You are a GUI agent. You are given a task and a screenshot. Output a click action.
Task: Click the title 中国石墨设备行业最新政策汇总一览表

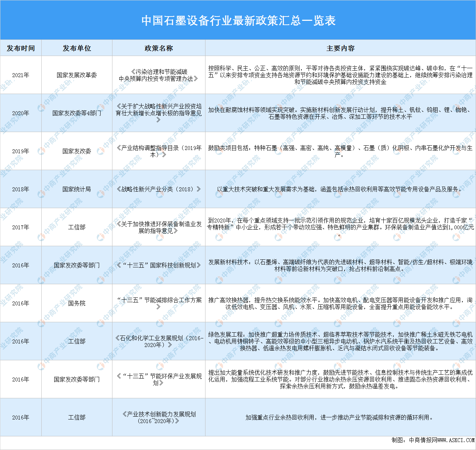click(x=238, y=20)
